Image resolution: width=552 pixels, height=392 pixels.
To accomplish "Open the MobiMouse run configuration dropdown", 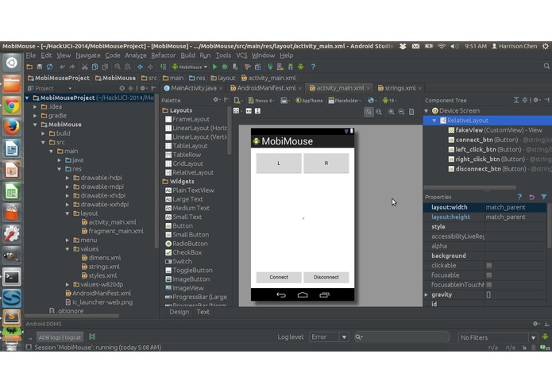I will click(189, 67).
